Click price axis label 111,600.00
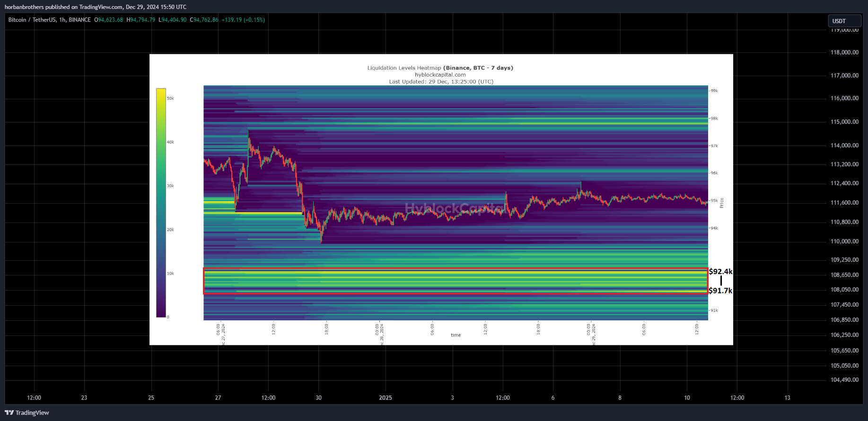 [x=844, y=203]
